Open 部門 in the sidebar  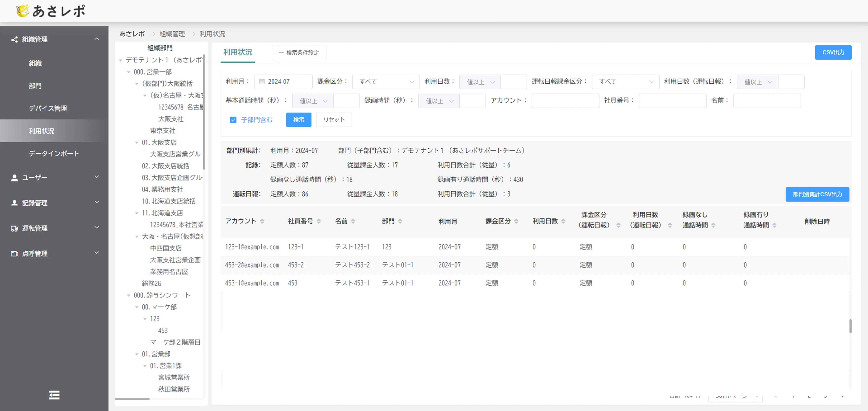point(35,86)
